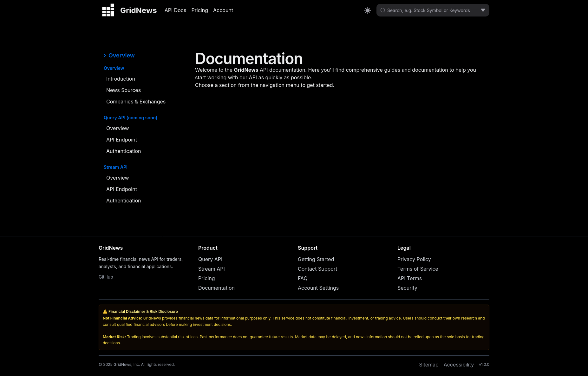
Task: Open Getting Started support link
Action: [x=316, y=259]
